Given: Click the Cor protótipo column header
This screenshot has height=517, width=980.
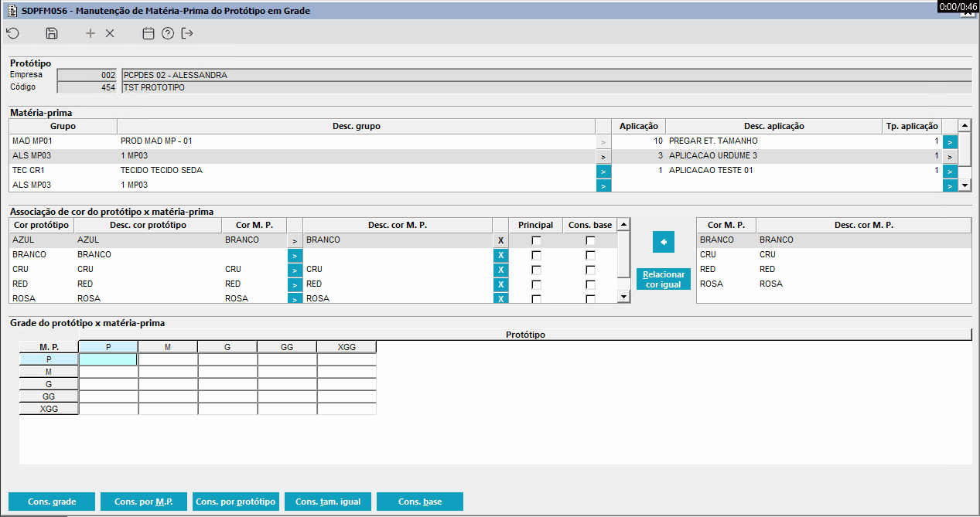Looking at the screenshot, I should pyautogui.click(x=42, y=226).
